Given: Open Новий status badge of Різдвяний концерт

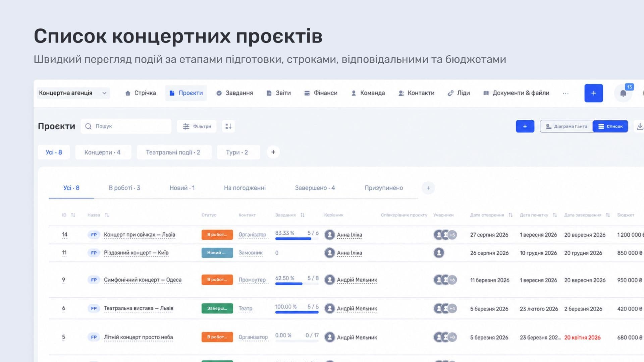Looking at the screenshot, I should coord(217,253).
